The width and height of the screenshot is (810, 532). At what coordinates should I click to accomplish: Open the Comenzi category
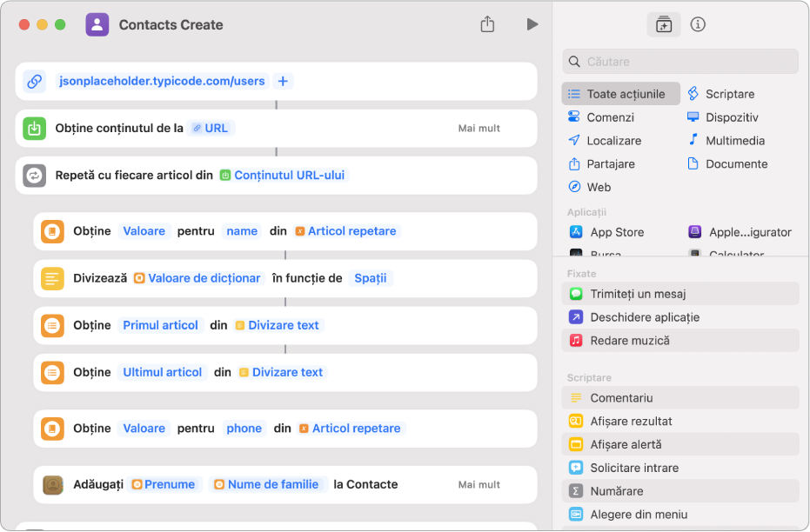click(601, 117)
